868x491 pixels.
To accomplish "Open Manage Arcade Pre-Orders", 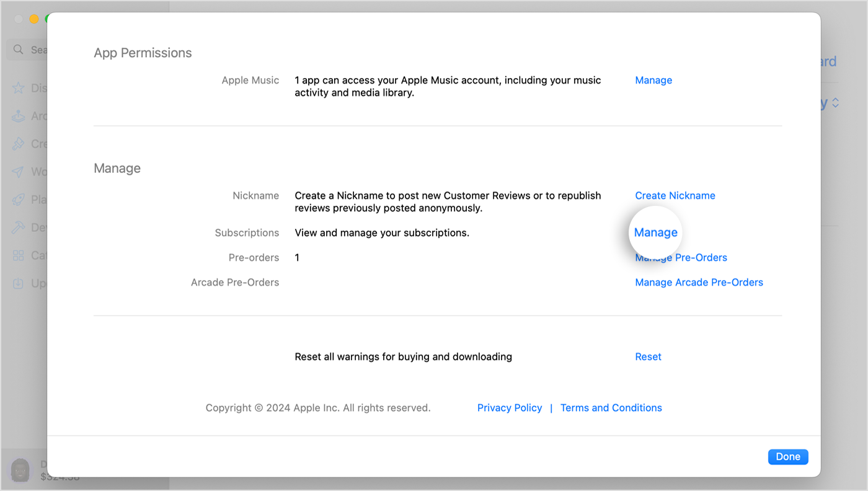I will (699, 282).
